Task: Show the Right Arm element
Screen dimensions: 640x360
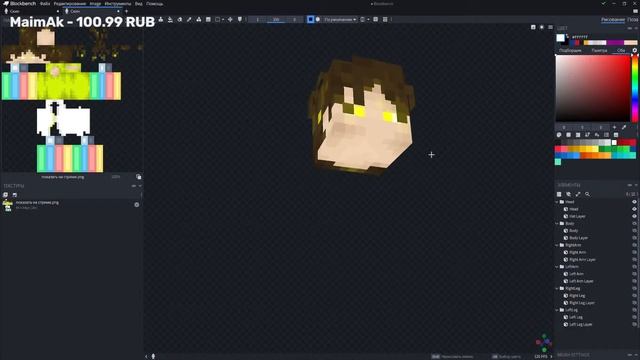Action: 634,252
